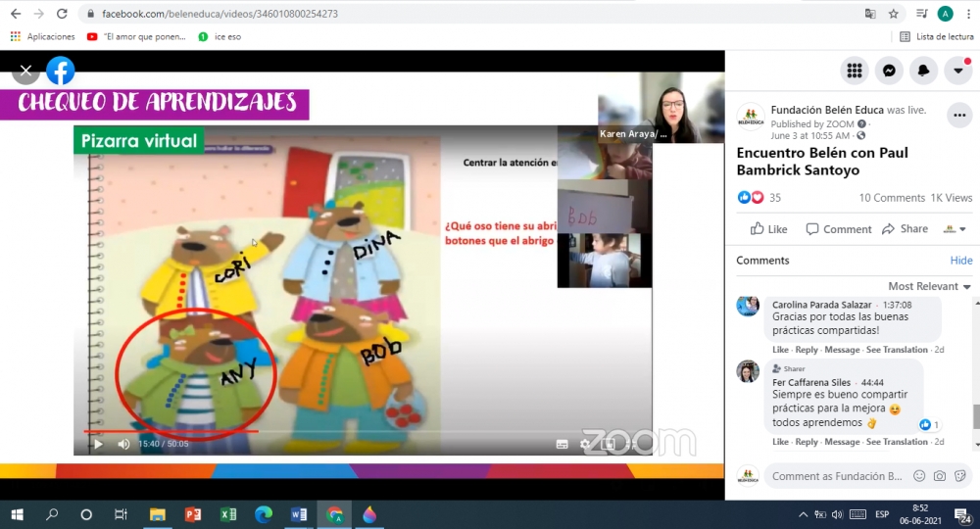
Task: Bookmark this page with the star
Action: 893,14
